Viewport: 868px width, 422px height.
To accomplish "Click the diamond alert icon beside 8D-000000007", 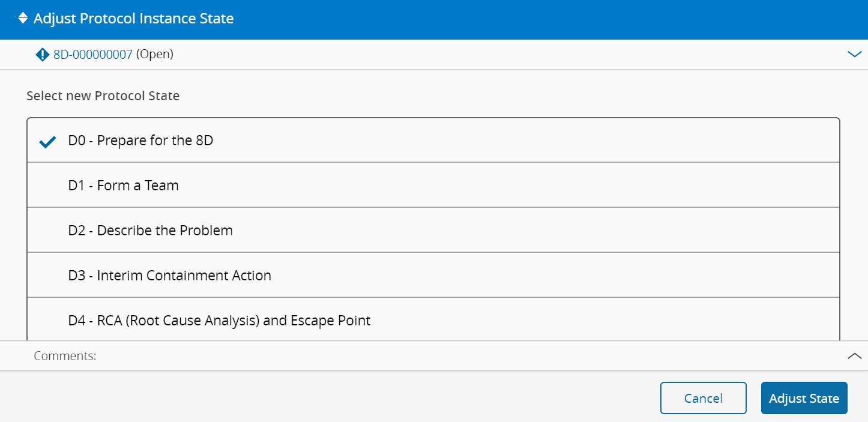I will pos(43,55).
